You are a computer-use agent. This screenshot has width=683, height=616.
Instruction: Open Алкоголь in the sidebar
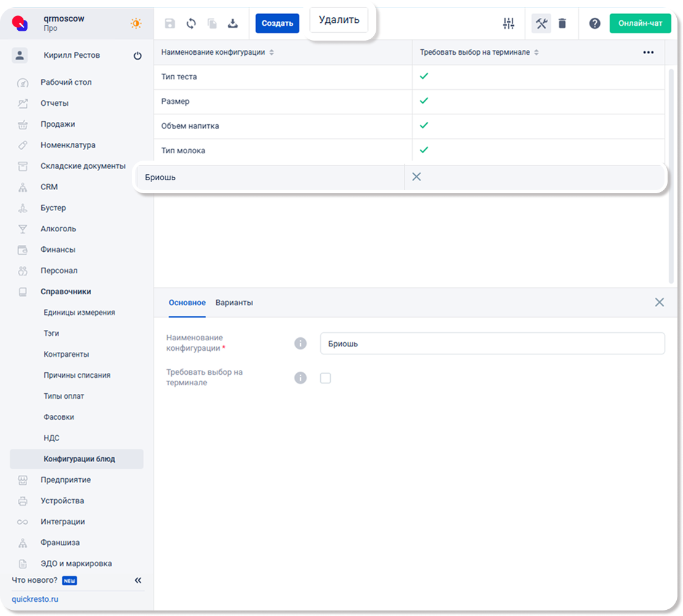(x=58, y=228)
